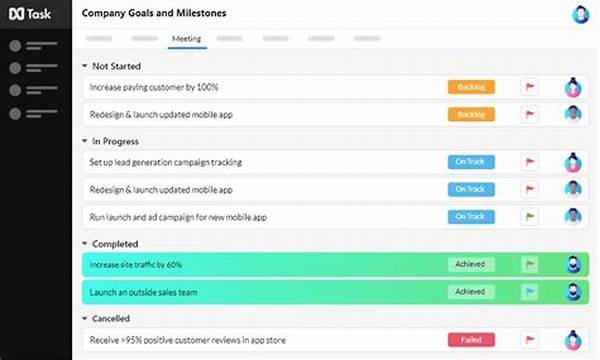Screen dimensions: 600x360
Task: Collapse the Completed section
Action: 85,243
